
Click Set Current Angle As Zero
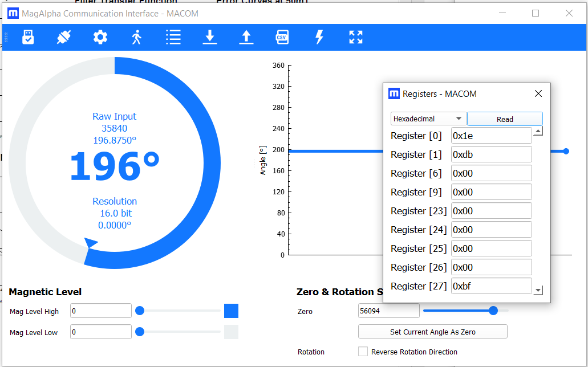click(x=432, y=332)
